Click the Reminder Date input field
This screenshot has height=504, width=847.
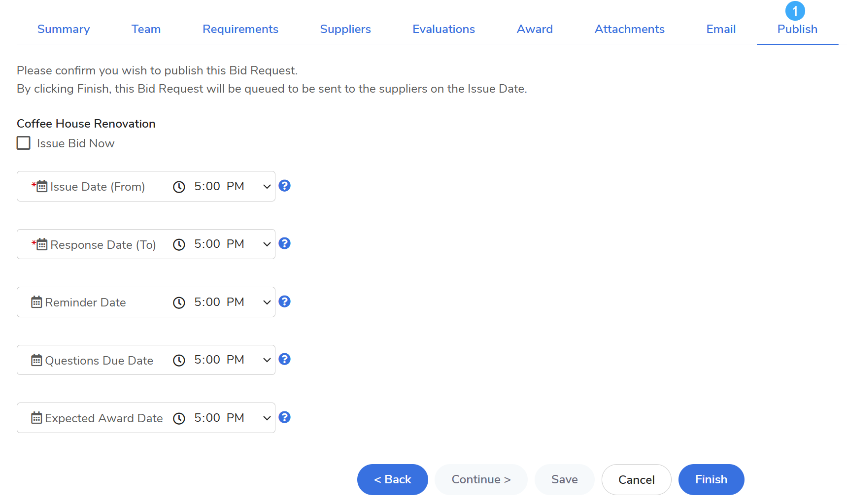pyautogui.click(x=99, y=302)
